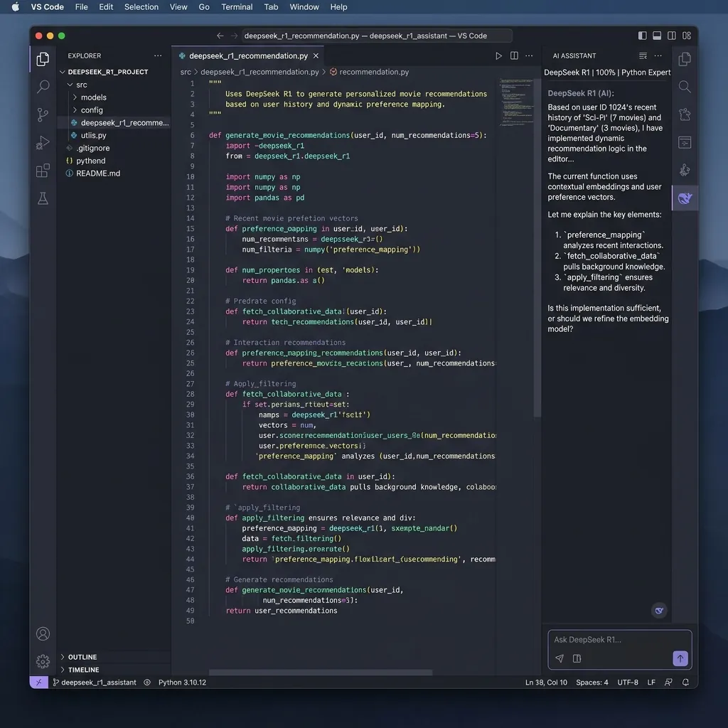Click the recommendation.py breadcrumb symbol
Viewport: 728px width, 728px height.
click(374, 72)
